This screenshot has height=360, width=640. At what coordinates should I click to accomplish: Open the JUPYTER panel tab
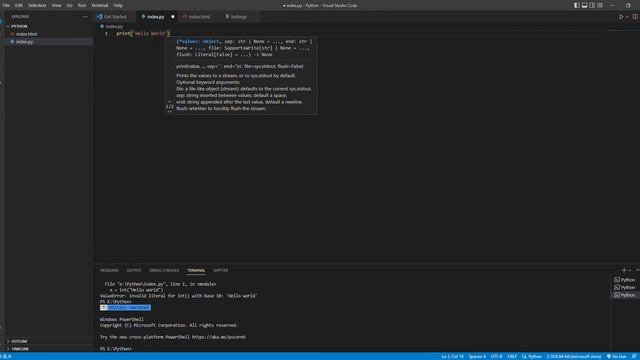click(x=220, y=270)
